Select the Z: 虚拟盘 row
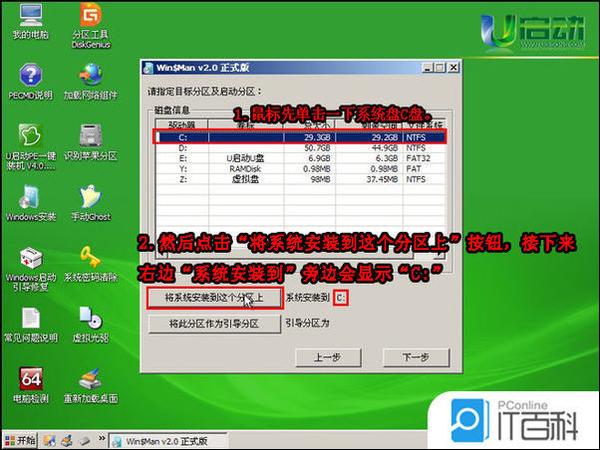 pos(300,179)
